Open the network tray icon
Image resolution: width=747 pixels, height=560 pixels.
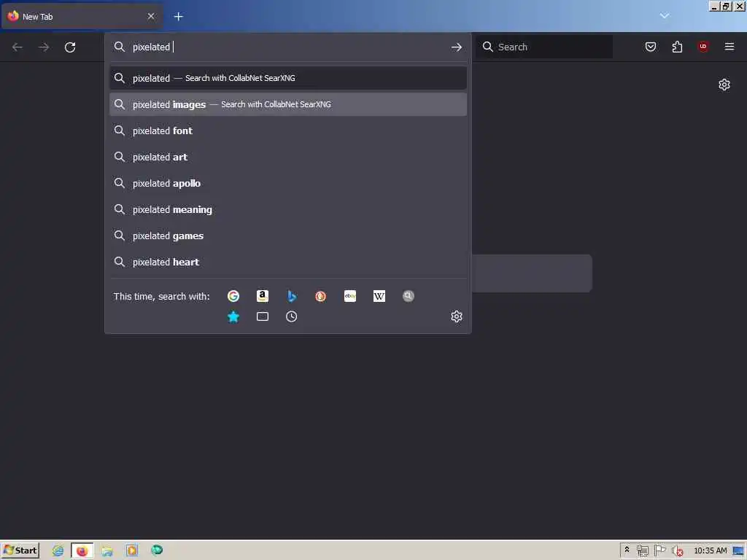[x=642, y=551]
